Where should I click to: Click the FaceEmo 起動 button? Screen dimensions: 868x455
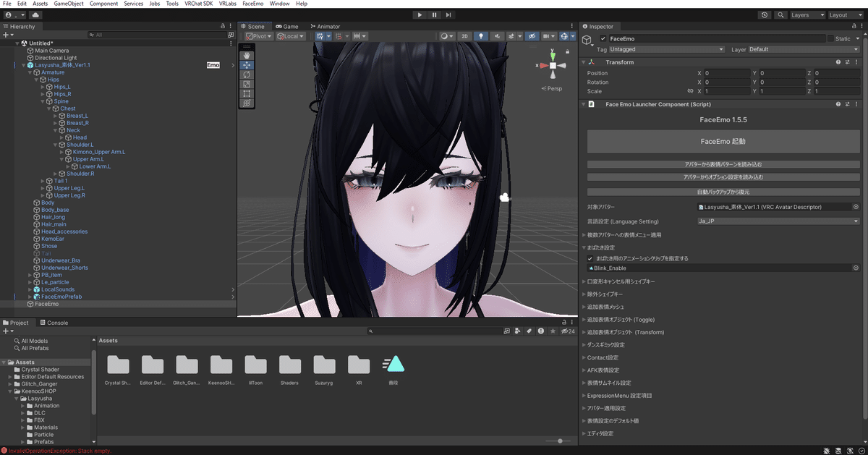tap(723, 141)
